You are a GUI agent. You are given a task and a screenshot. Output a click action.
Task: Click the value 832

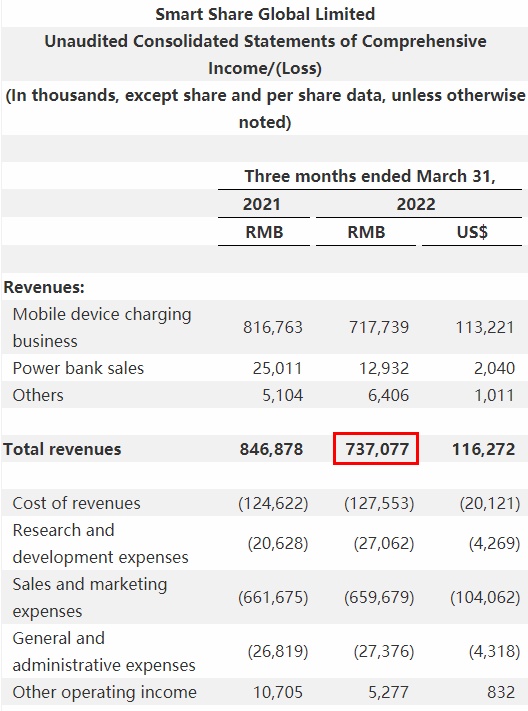(x=501, y=692)
